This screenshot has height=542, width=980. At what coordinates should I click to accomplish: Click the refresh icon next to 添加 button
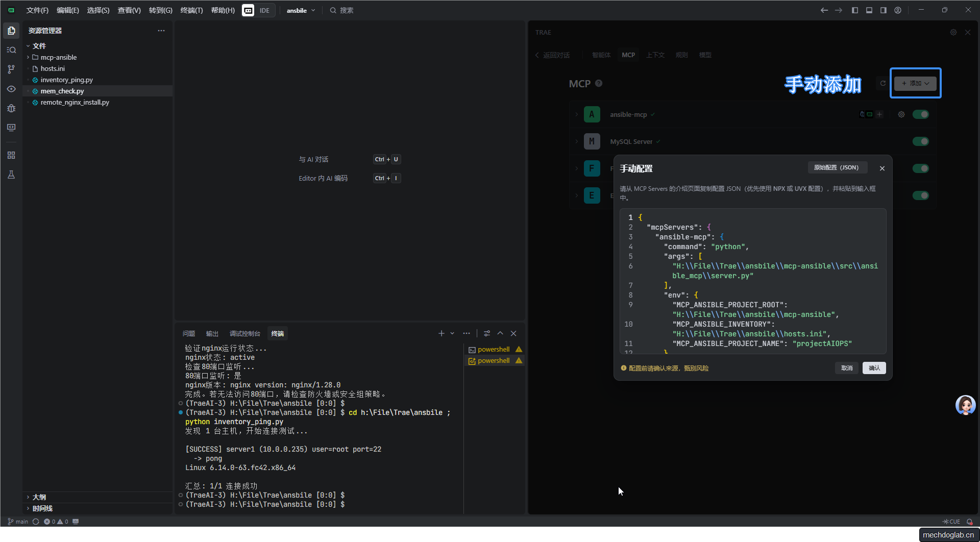click(x=882, y=83)
